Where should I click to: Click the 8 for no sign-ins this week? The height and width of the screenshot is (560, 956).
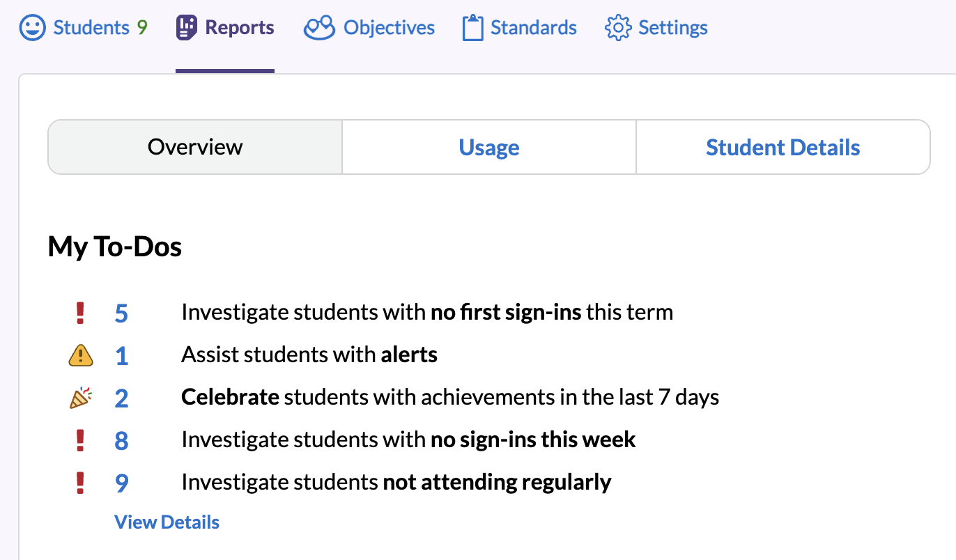pos(121,440)
